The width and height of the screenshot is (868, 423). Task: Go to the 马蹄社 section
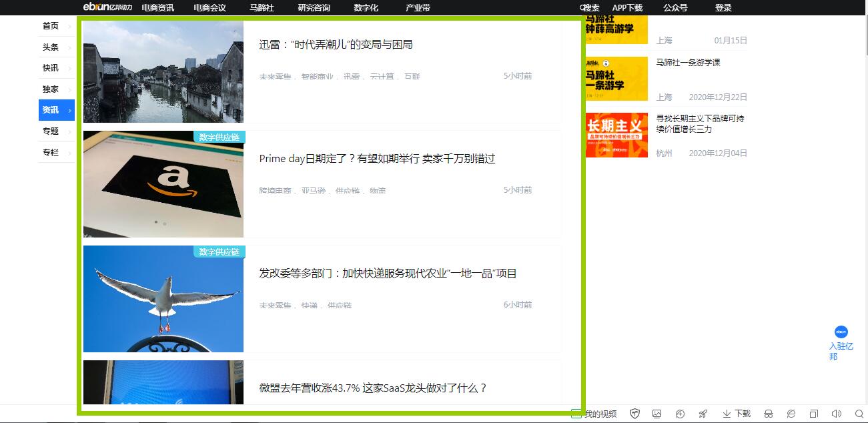click(x=262, y=8)
